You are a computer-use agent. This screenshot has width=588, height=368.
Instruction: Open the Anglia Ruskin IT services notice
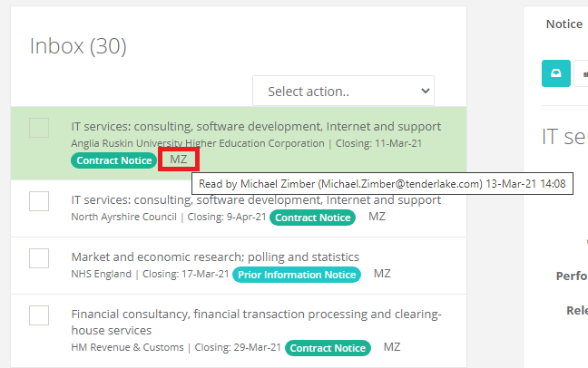pyautogui.click(x=256, y=126)
